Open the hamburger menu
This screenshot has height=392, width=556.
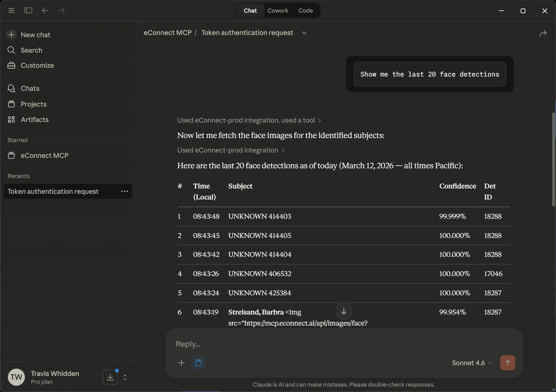tap(11, 10)
